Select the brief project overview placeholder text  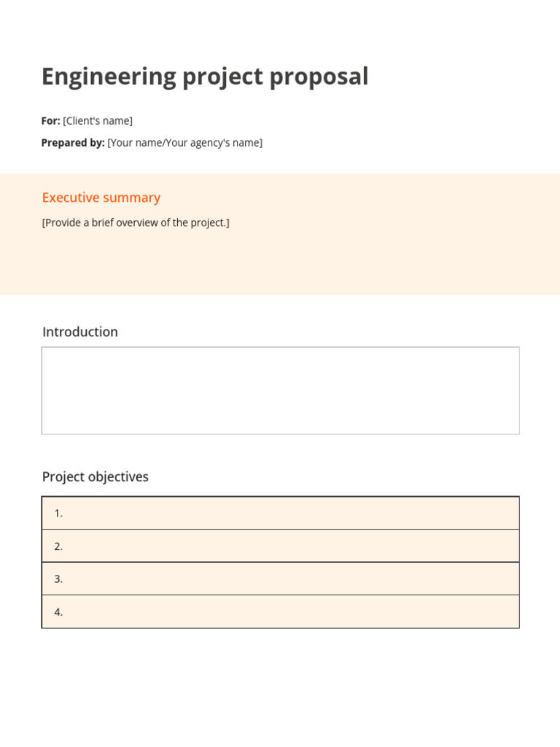(x=136, y=222)
